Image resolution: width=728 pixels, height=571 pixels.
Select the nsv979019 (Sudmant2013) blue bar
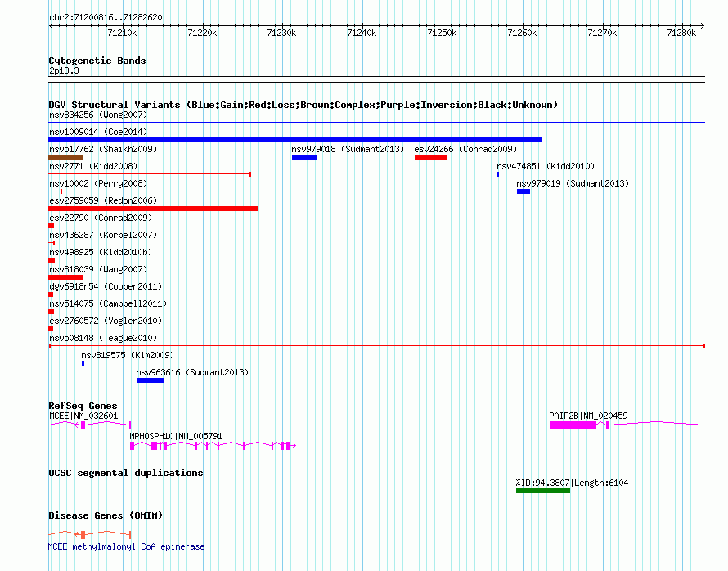(x=524, y=191)
